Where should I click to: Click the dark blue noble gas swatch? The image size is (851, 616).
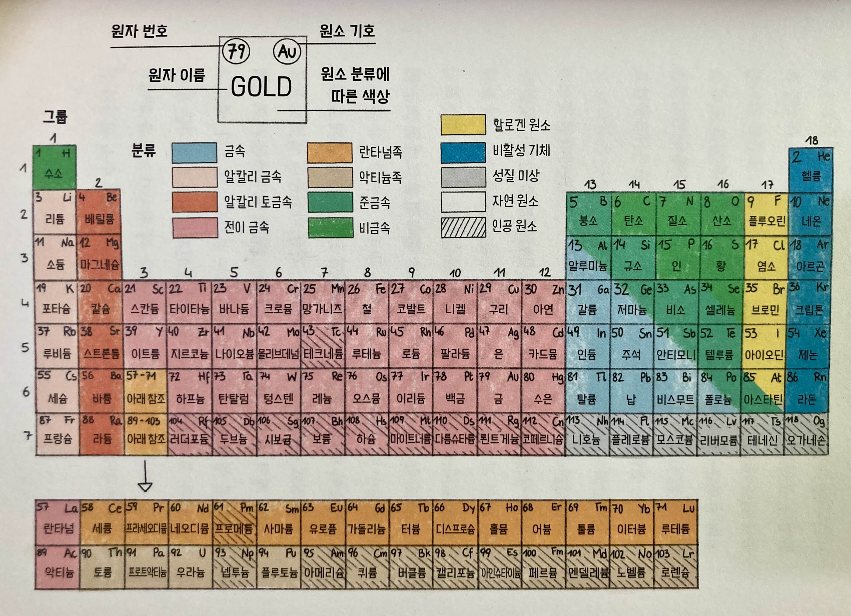coord(463,152)
